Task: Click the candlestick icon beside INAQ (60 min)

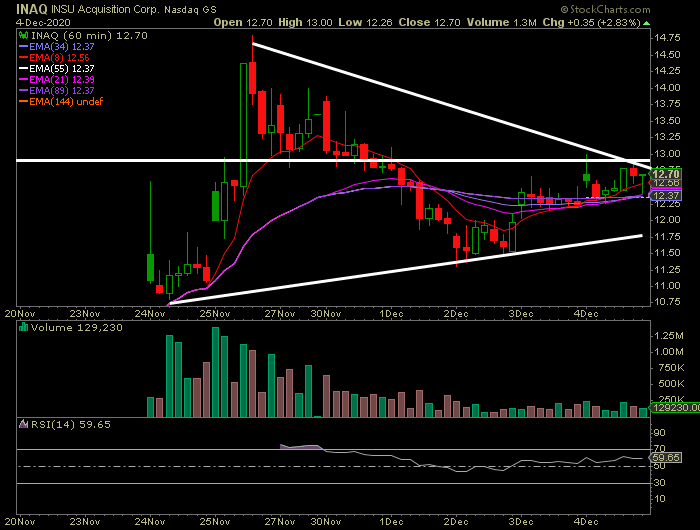Action: 23,36
